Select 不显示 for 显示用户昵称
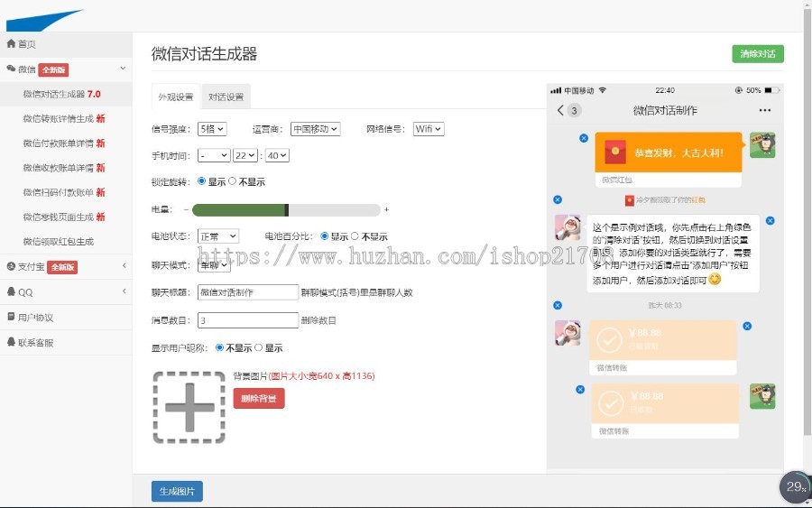Screen dimensions: 812x508 (219, 347)
